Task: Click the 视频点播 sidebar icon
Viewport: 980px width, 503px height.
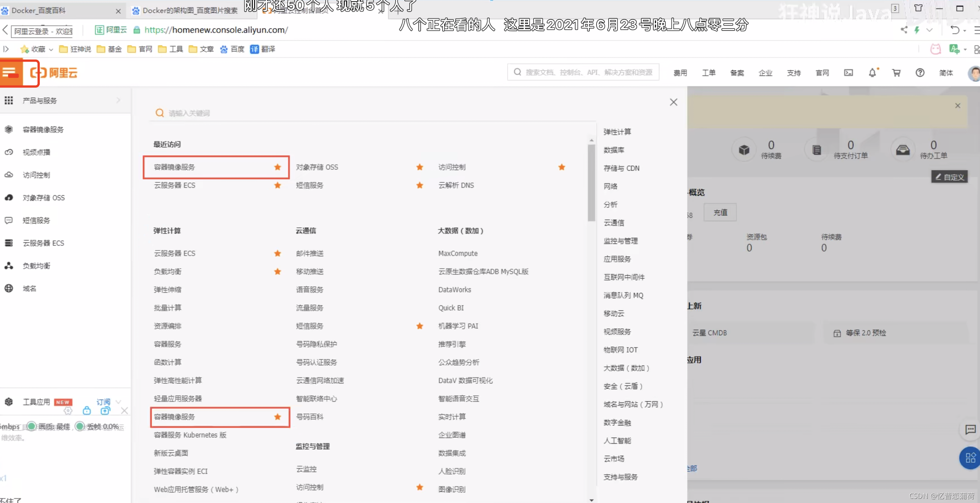Action: click(x=9, y=152)
